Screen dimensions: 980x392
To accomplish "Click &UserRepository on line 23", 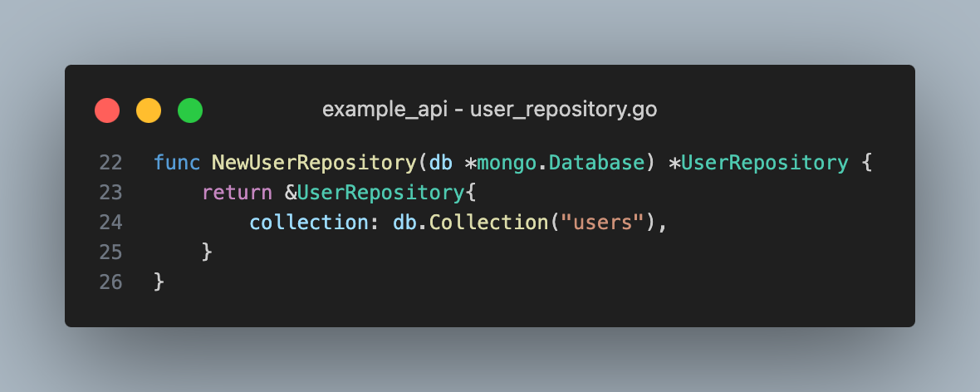I will 375,194.
